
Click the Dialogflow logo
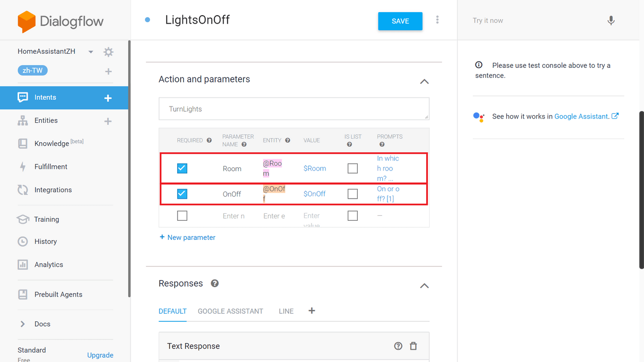pos(60,22)
